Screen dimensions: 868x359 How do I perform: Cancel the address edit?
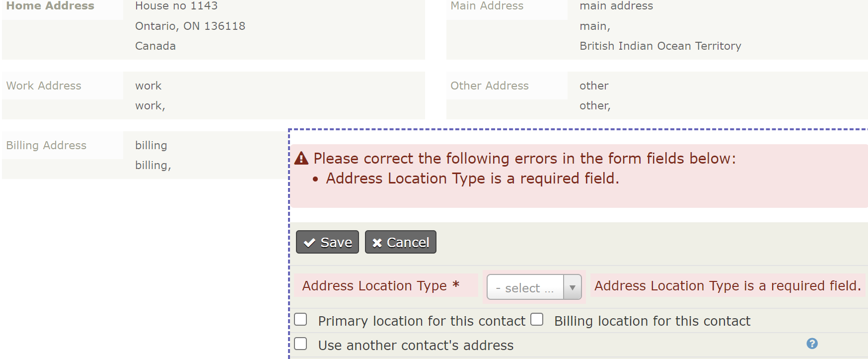coord(401,242)
